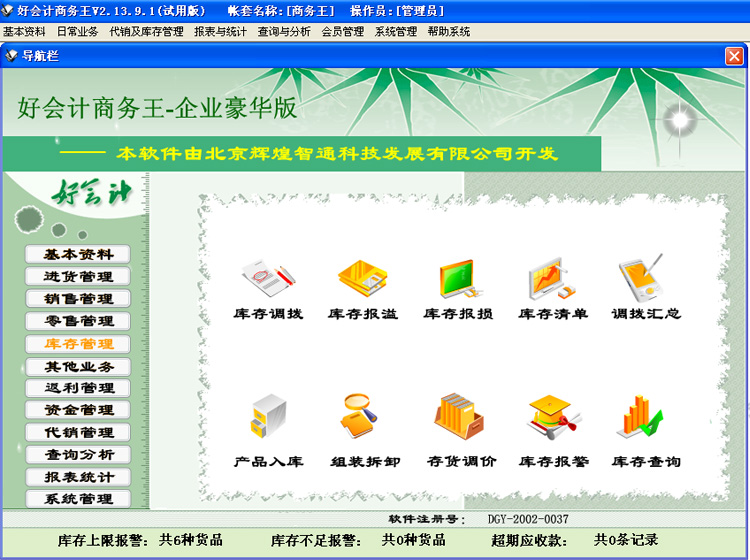This screenshot has height=560, width=750.
Task: Select the 报表统计 sidebar button
Action: click(x=78, y=477)
